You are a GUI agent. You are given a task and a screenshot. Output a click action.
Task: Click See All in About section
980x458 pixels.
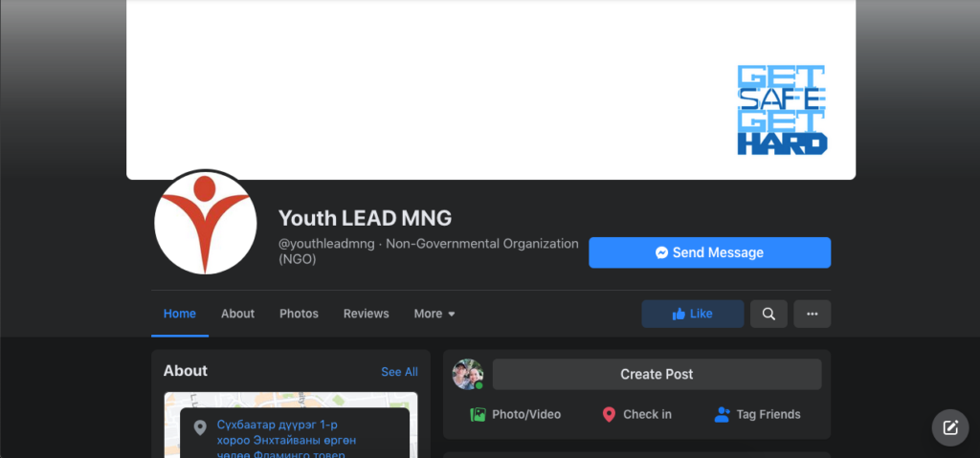(399, 372)
